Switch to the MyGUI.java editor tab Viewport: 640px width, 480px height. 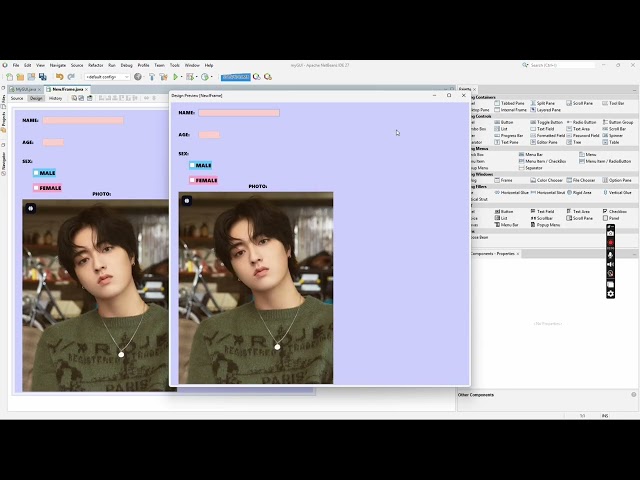(x=25, y=89)
